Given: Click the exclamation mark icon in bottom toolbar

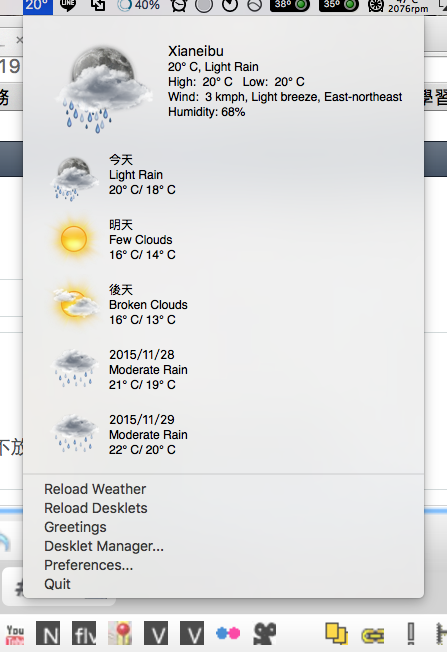Looking at the screenshot, I should click(411, 634).
